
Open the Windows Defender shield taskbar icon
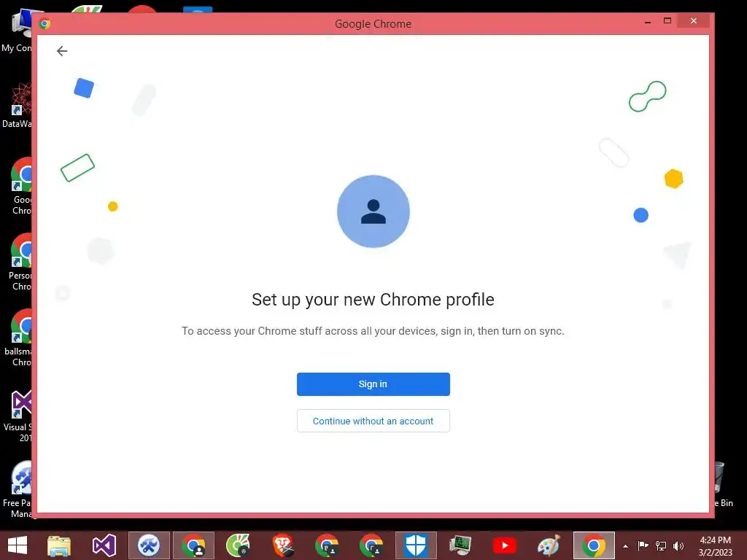416,545
